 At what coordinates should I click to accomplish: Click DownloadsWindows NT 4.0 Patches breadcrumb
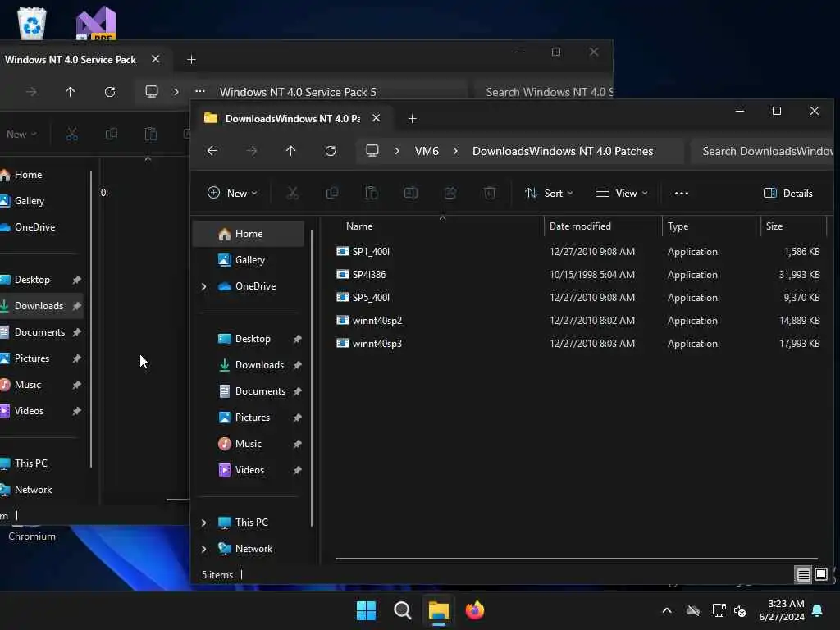tap(563, 151)
